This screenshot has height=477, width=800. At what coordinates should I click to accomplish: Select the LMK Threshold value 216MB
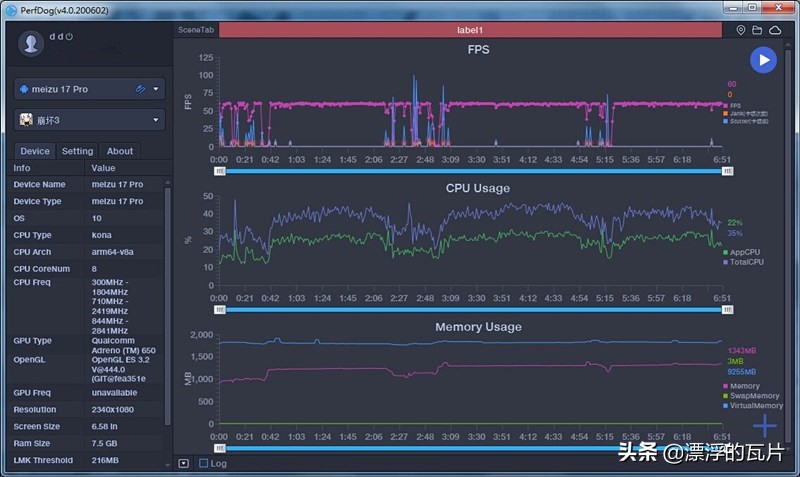pyautogui.click(x=105, y=460)
